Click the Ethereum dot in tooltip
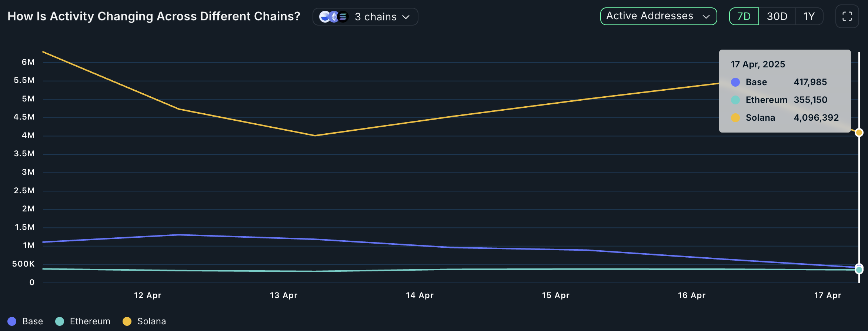The height and width of the screenshot is (331, 868). [735, 100]
